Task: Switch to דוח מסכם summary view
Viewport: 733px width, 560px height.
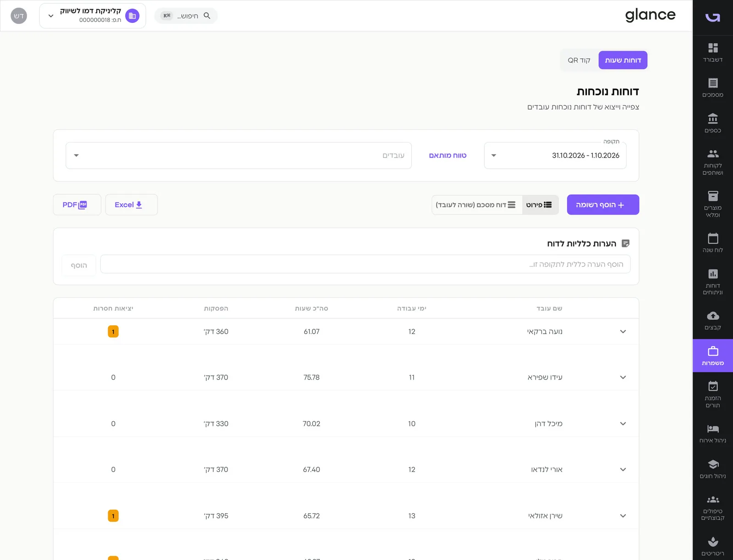Action: pos(476,205)
